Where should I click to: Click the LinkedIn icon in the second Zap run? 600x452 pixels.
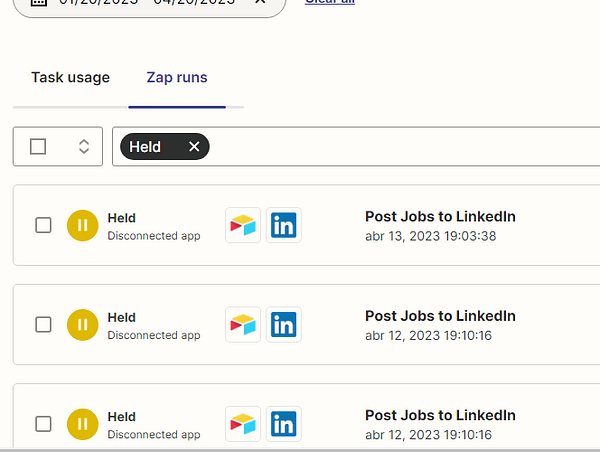(x=284, y=324)
